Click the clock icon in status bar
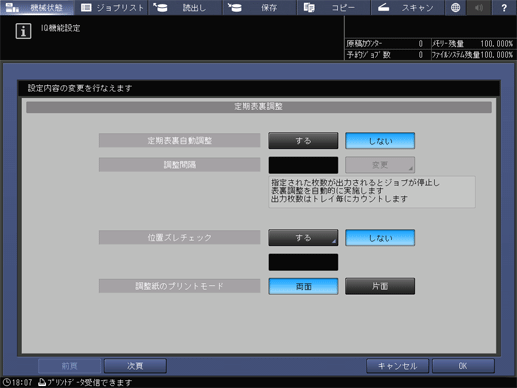517x388 pixels. (x=7, y=382)
